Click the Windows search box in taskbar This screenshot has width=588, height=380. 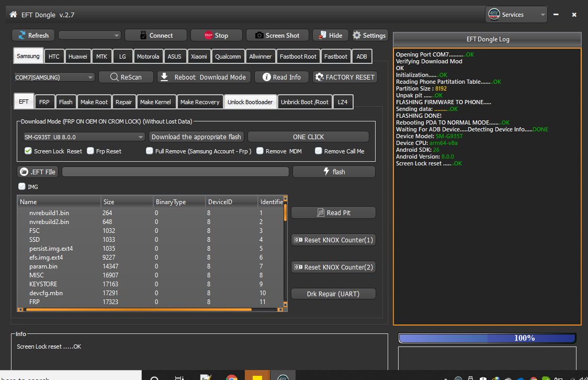click(x=71, y=376)
